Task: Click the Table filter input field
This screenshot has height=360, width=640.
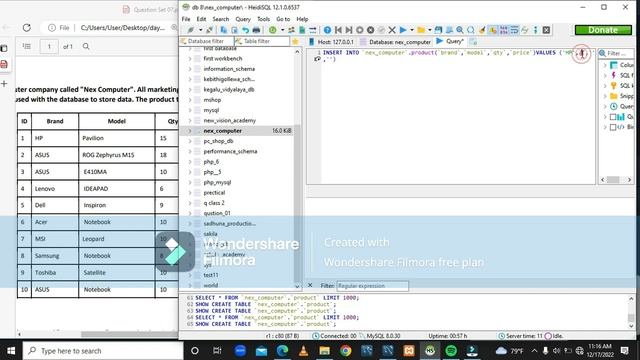Action: coord(262,41)
